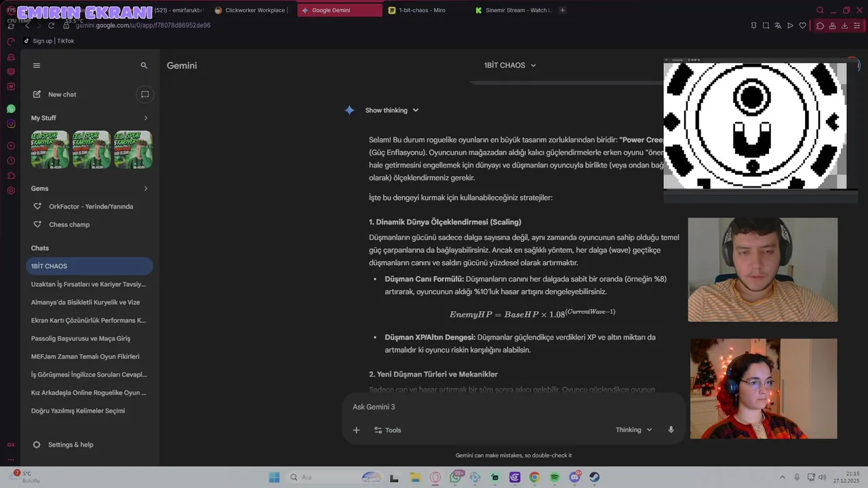Screen dimensions: 868x488
Task: Expand the My Stuff section arrow
Action: coord(146,118)
